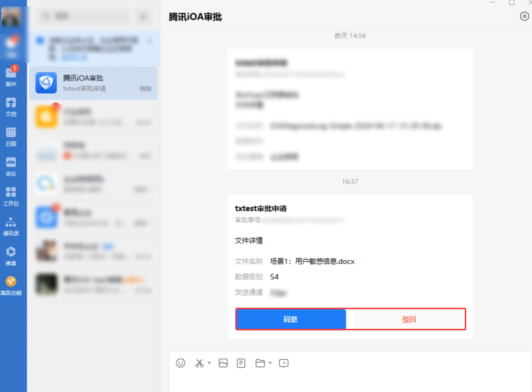
Task: Click the image picture icon in toolbar
Action: point(223,363)
